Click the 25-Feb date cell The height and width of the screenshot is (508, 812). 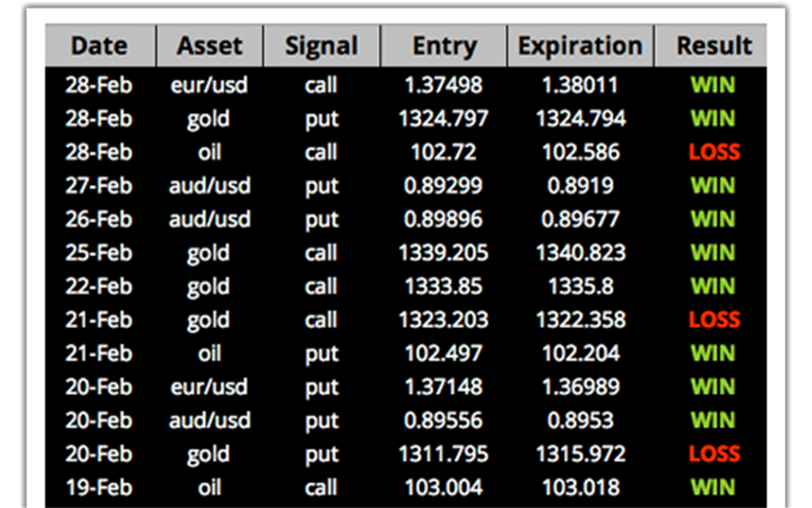coord(98,253)
